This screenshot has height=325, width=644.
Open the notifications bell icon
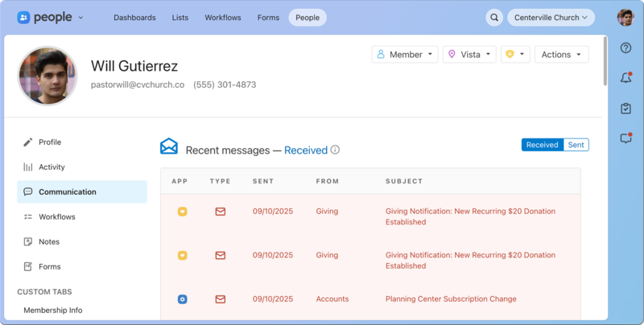[625, 78]
